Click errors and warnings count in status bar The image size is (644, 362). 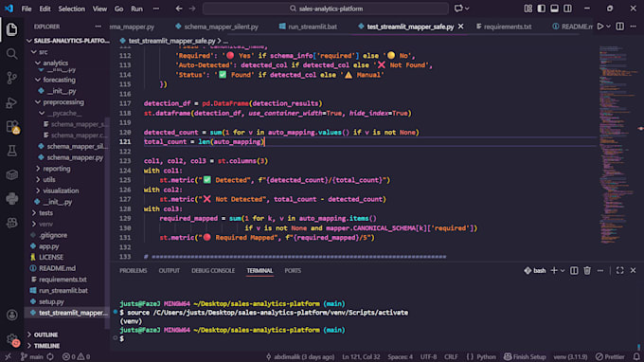pos(76,356)
